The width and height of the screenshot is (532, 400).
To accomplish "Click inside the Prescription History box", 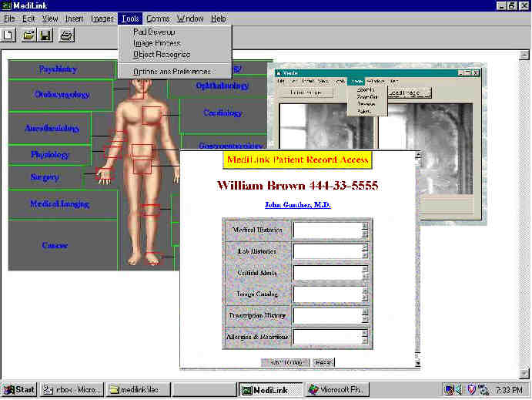I will pyautogui.click(x=326, y=315).
